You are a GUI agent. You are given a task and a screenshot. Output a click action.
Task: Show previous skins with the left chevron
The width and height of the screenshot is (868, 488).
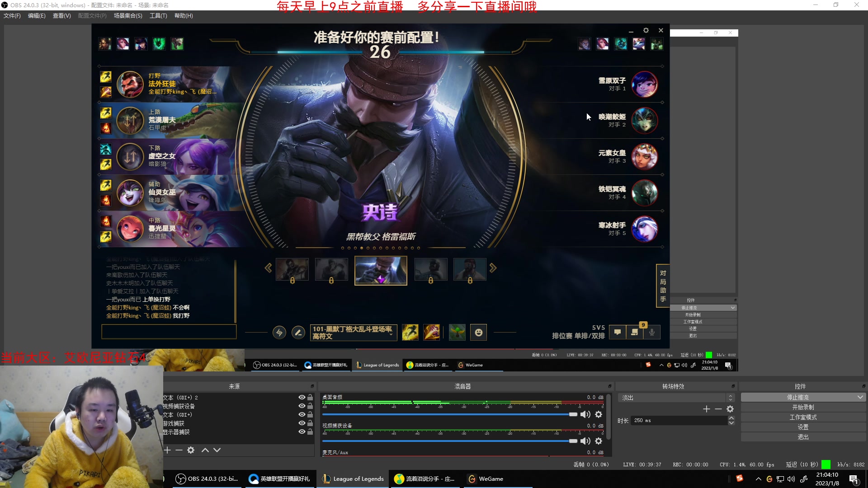click(268, 268)
